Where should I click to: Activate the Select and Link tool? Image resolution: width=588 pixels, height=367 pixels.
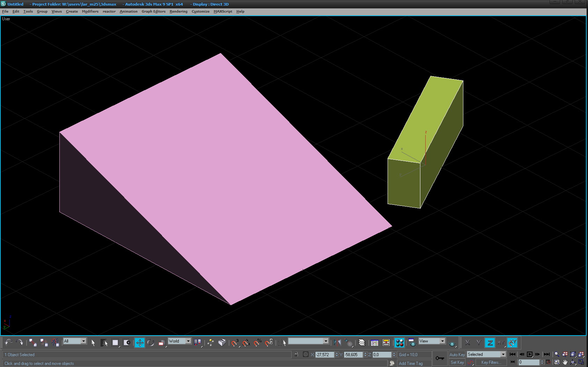click(x=33, y=343)
